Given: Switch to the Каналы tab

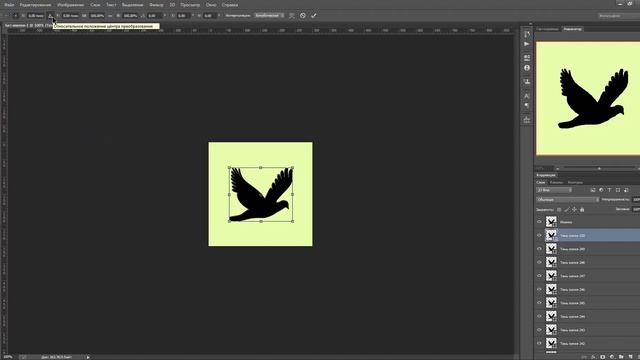Looking at the screenshot, I should click(556, 182).
